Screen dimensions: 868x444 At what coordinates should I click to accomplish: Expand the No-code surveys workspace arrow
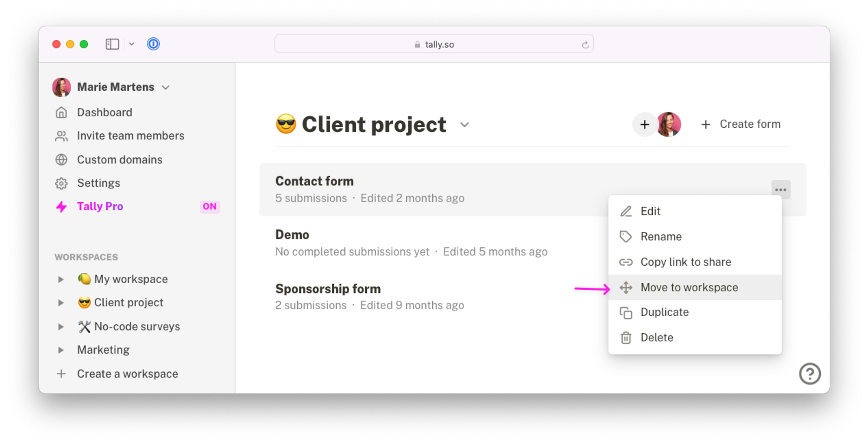coord(61,327)
